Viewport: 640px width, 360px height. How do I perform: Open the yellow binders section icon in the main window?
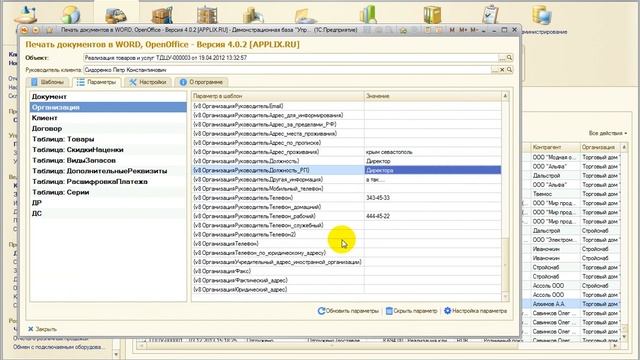[432, 15]
